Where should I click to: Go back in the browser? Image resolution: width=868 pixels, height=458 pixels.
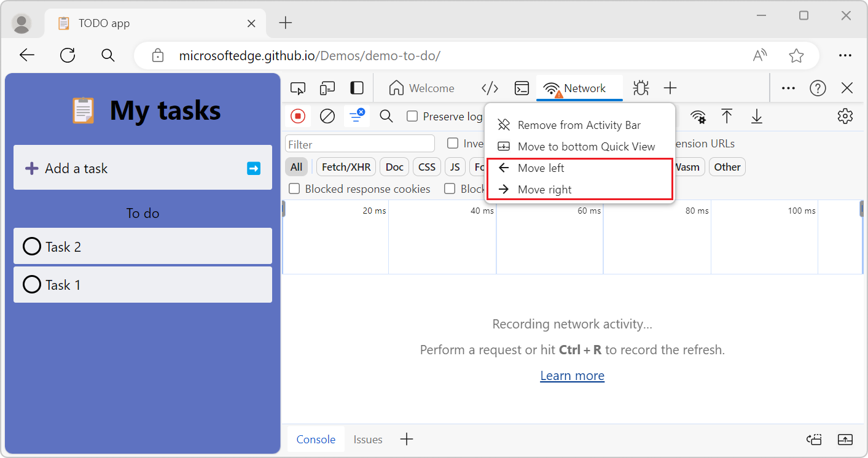tap(27, 55)
